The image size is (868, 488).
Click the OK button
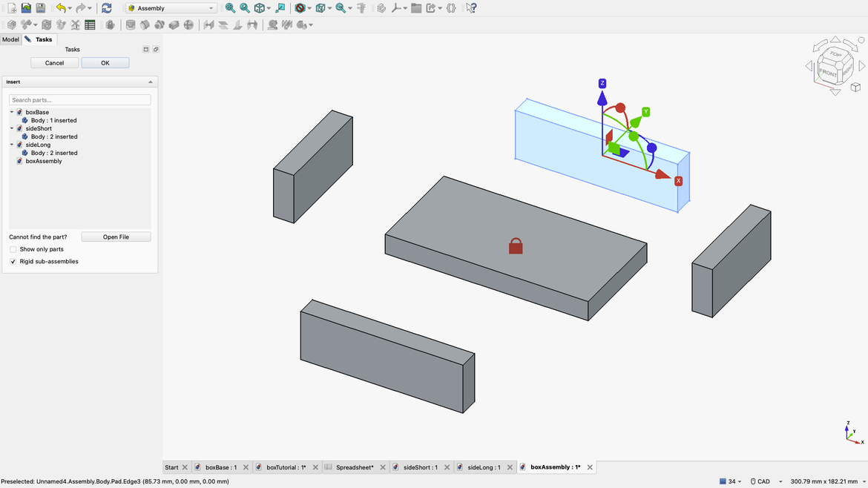click(x=105, y=63)
